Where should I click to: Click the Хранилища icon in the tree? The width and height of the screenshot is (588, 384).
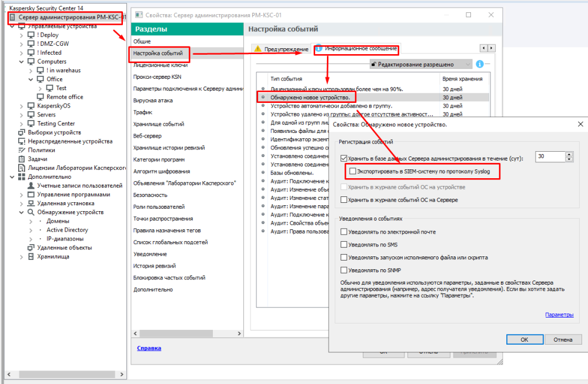[x=31, y=256]
